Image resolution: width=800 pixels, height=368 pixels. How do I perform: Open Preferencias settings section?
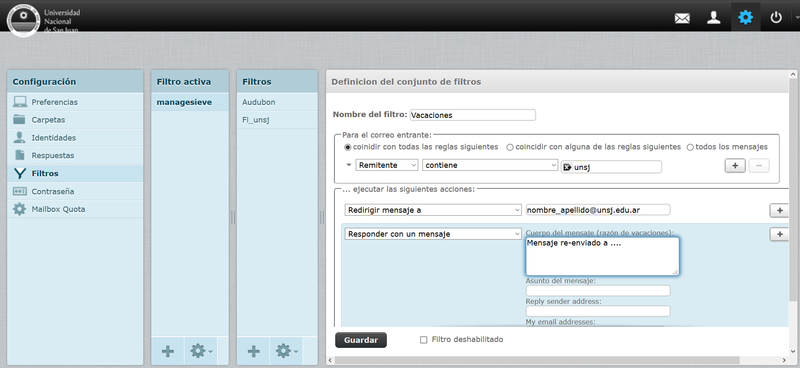point(75,102)
